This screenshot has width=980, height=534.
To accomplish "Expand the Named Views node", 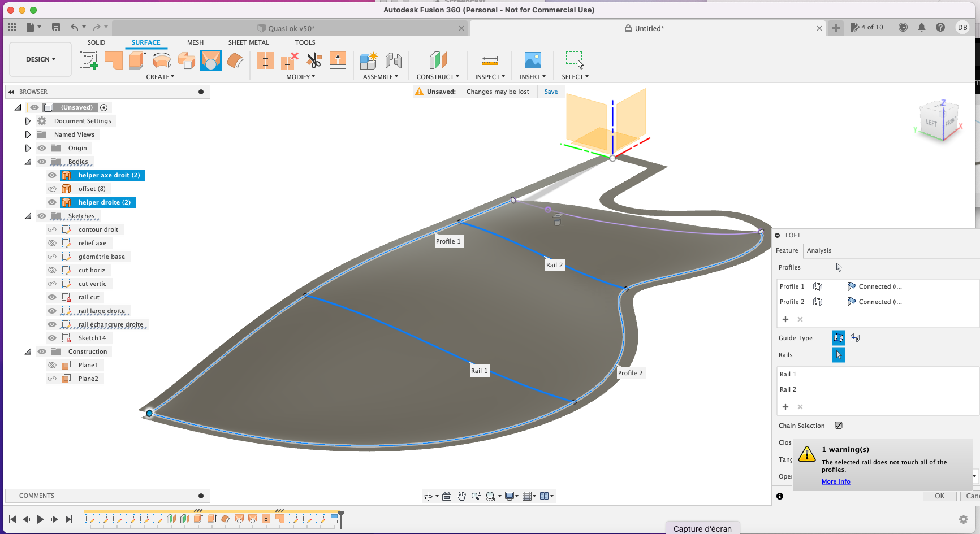I will click(28, 134).
